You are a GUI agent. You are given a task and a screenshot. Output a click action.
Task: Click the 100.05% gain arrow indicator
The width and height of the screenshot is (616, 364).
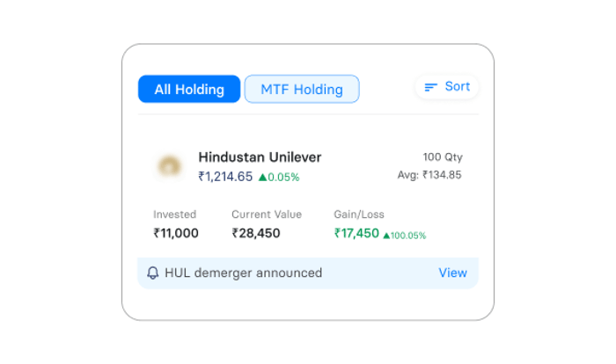[386, 236]
